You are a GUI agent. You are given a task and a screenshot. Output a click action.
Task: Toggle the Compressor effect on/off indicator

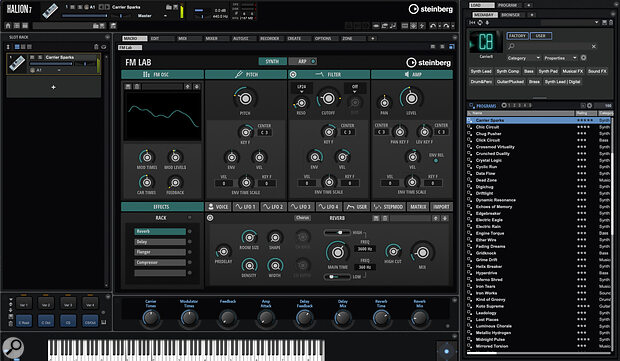click(190, 262)
